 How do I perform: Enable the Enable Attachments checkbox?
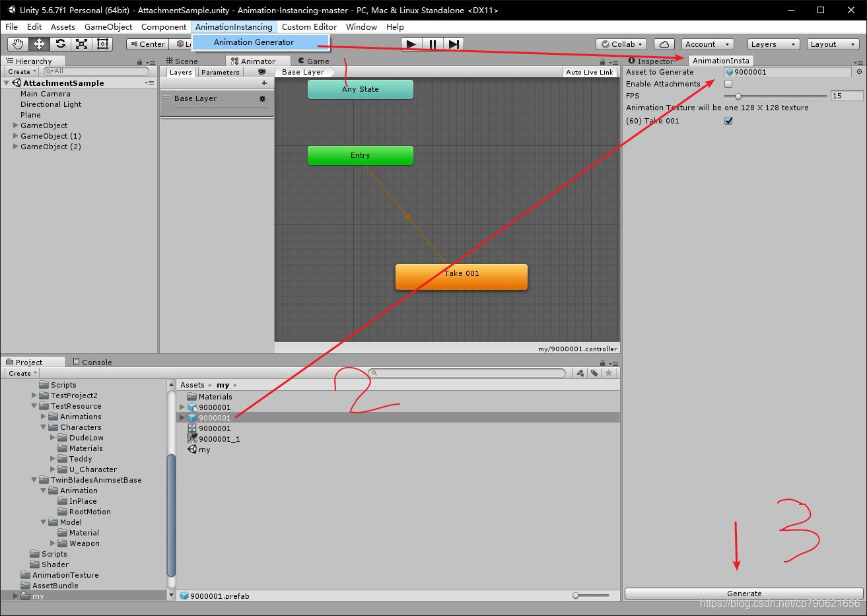click(x=728, y=84)
